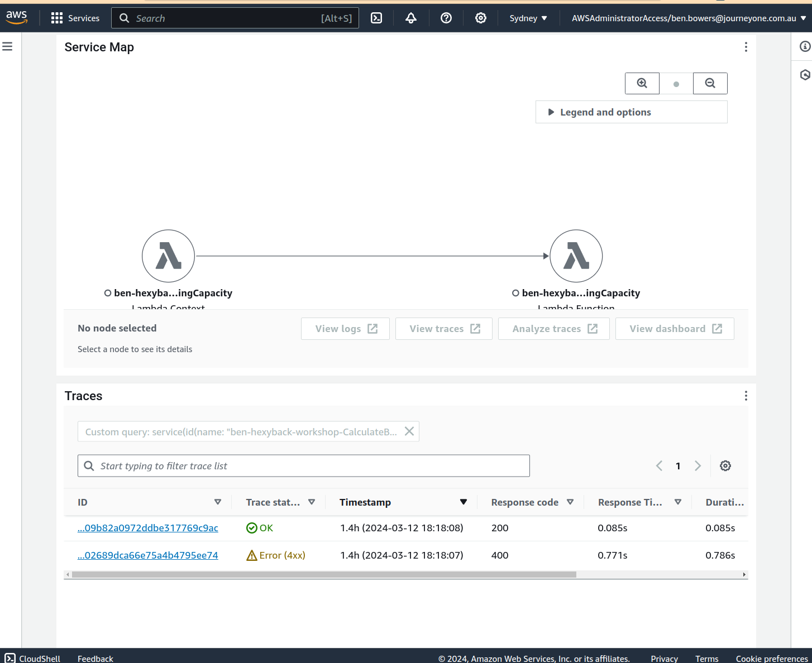812x663 pixels.
Task: Zoom in on the service map
Action: (x=642, y=83)
